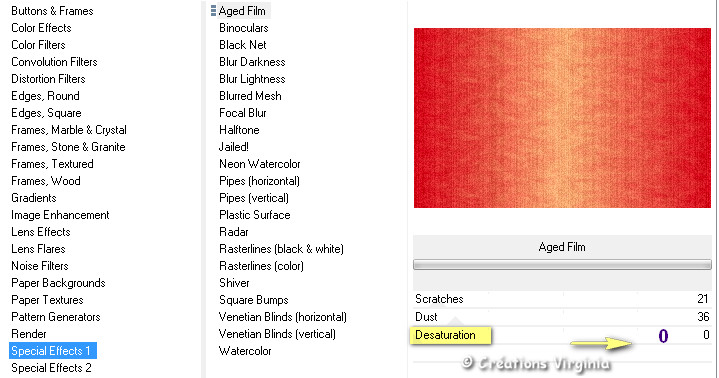Choose the Blur Darkness filter
Screen dimensions: 719x378
[252, 62]
